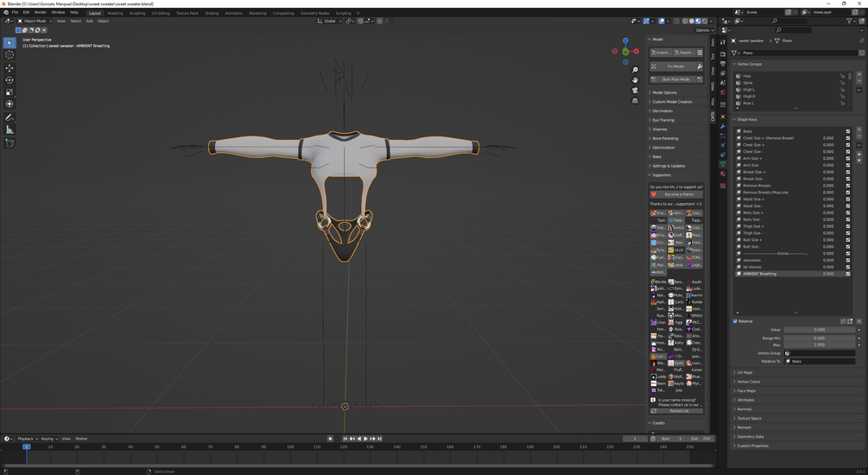The width and height of the screenshot is (868, 475).
Task: Click the Max range value field
Action: [x=820, y=345]
